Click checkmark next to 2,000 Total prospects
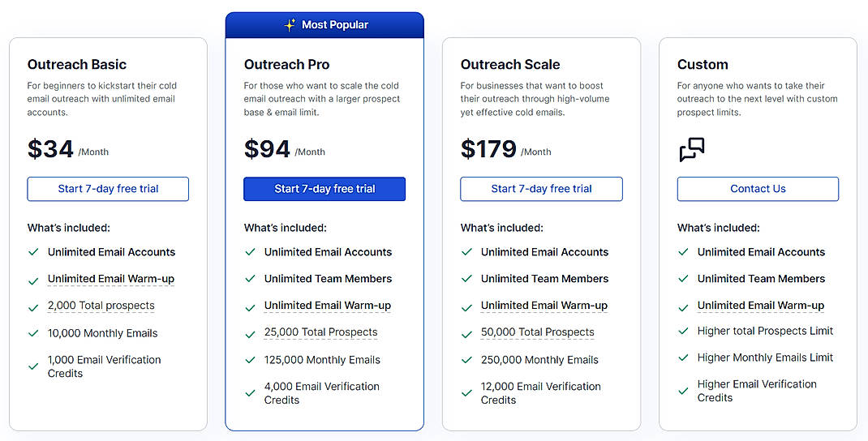 point(33,308)
